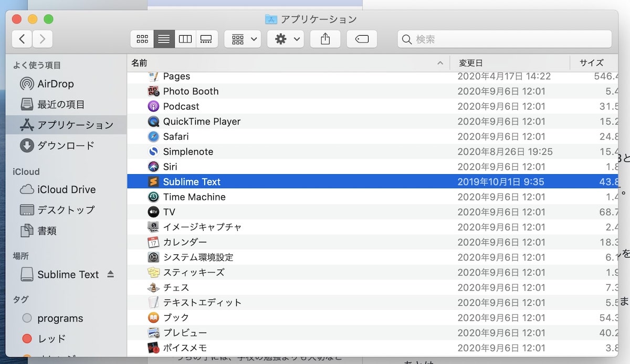This screenshot has height=364, width=630.
Task: Select the QuickTime Player app icon
Action: pyautogui.click(x=153, y=122)
